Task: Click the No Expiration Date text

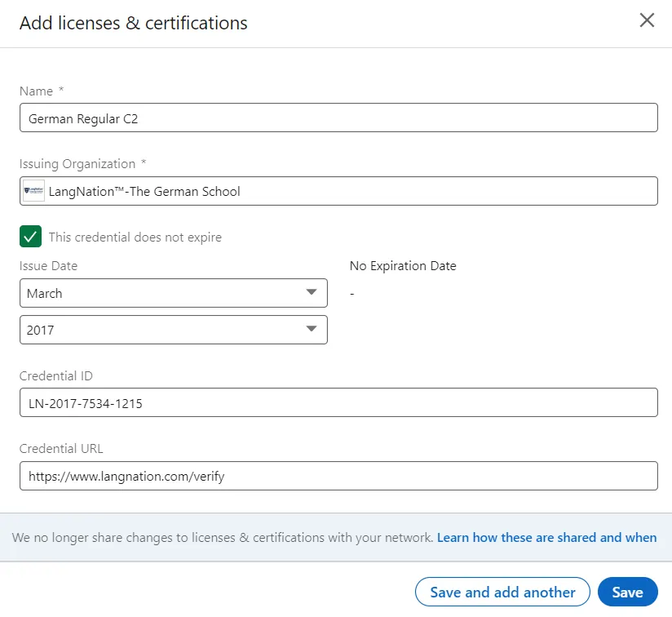Action: pos(403,266)
